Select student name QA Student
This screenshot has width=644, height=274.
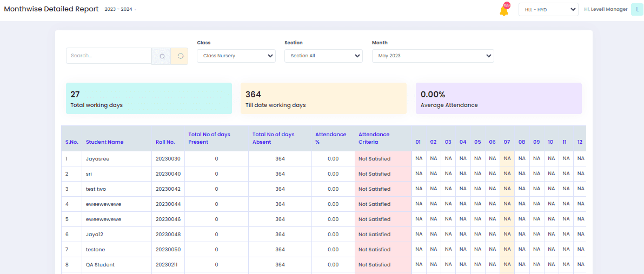click(x=100, y=265)
